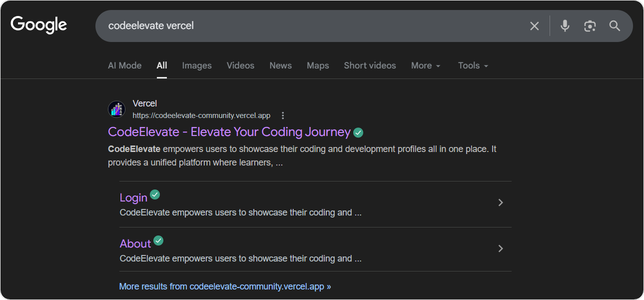Select the All tab
Screen dimensions: 644x300
tap(162, 65)
